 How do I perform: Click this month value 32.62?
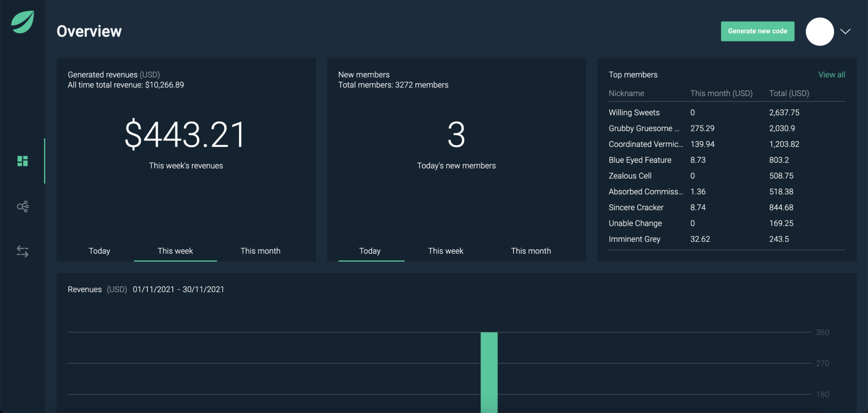coord(700,239)
